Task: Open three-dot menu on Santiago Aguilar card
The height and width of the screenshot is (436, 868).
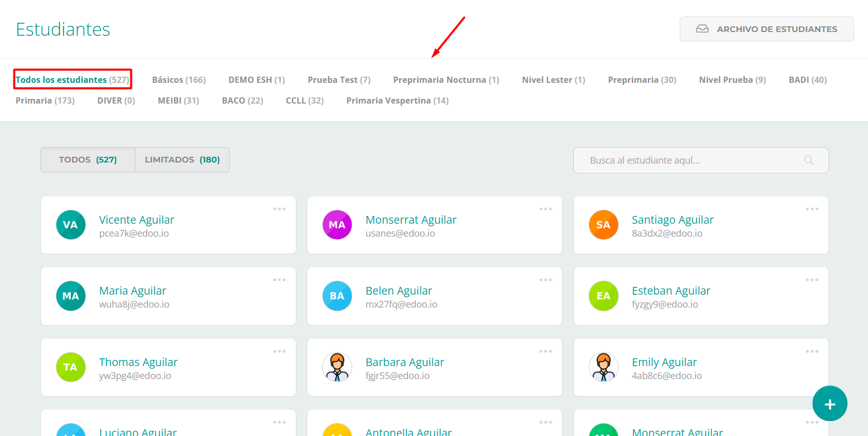Action: [x=812, y=209]
